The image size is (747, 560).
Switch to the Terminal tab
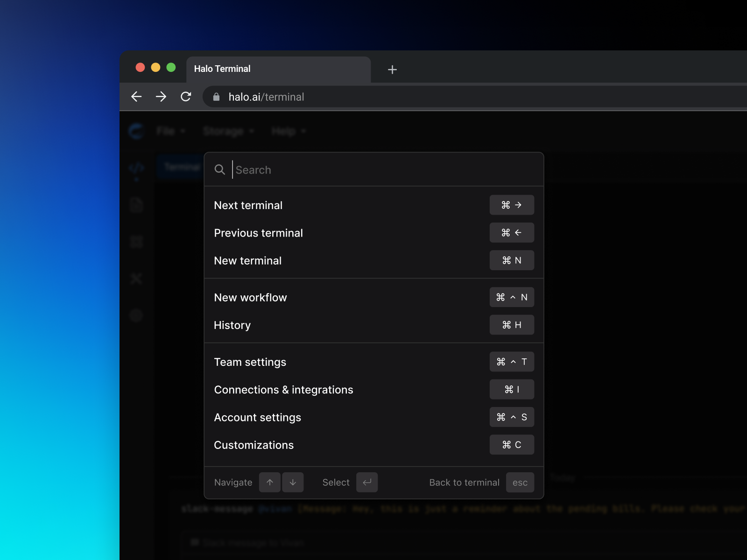181,167
